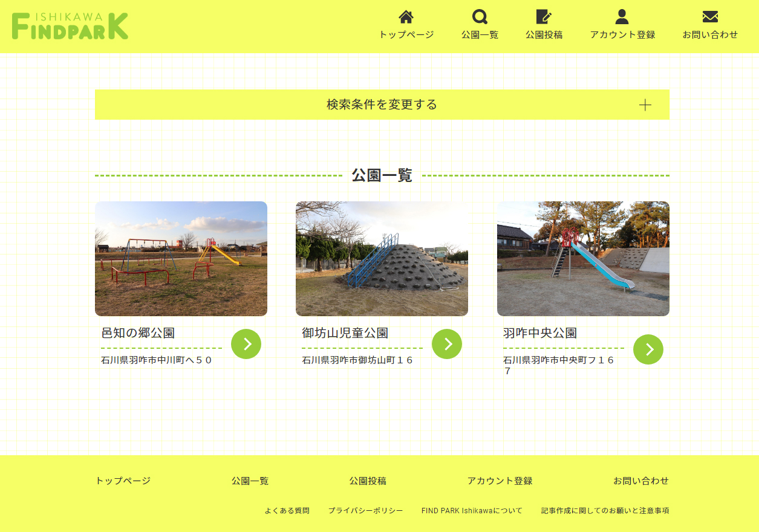Screen dimensions: 759x532
Task: Click the pencil note icon for park posting
Action: (544, 17)
